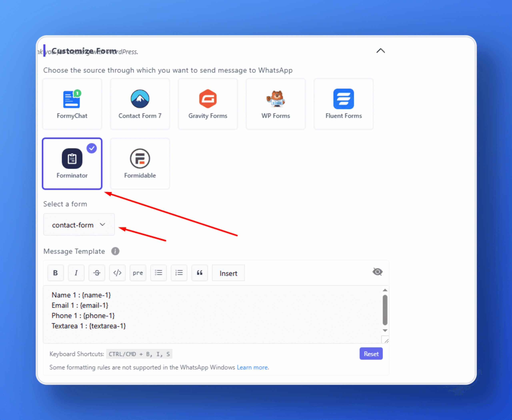
Task: Select the Forminator source card
Action: (72, 164)
